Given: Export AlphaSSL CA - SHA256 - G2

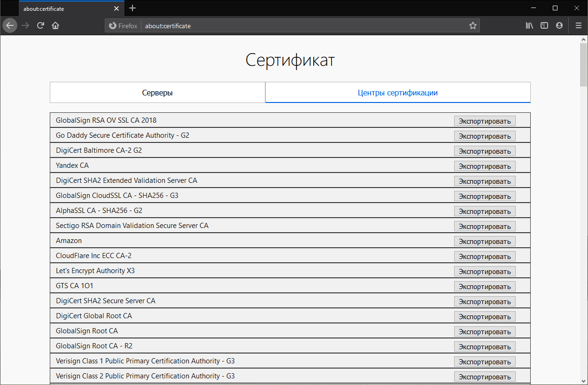Looking at the screenshot, I should pos(485,211).
